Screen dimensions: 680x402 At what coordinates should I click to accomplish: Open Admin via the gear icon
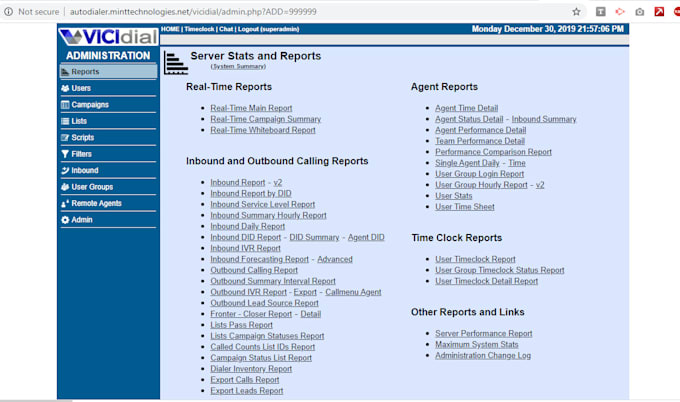(x=65, y=219)
